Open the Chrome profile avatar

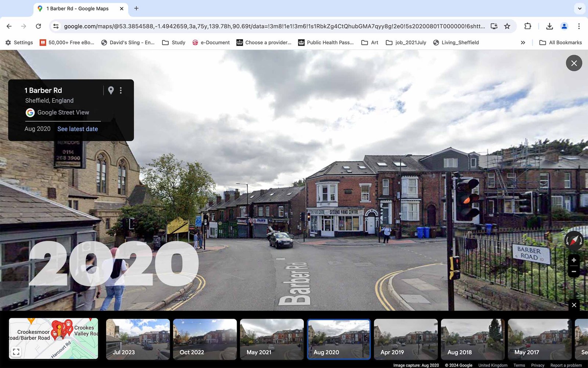coord(564,26)
